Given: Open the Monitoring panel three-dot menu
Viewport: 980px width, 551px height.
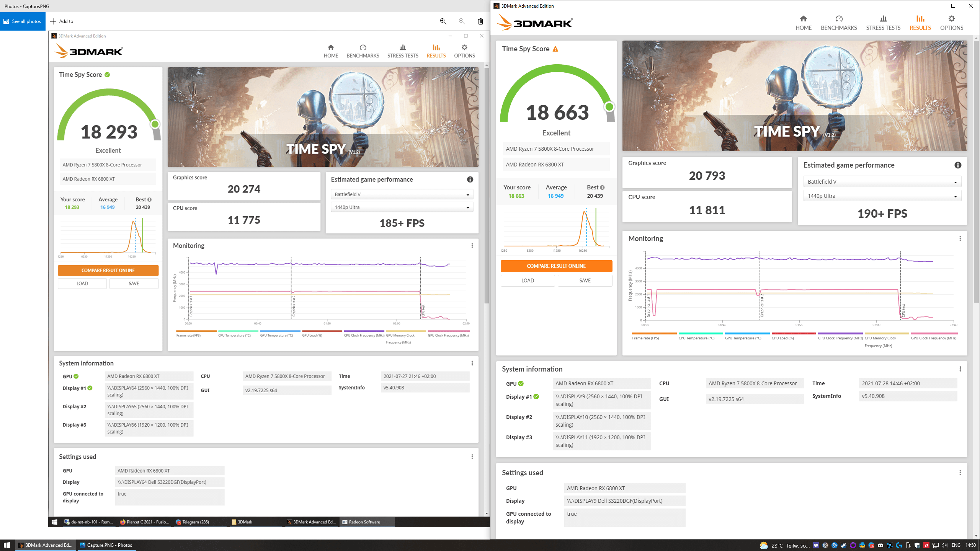Looking at the screenshot, I should tap(960, 239).
